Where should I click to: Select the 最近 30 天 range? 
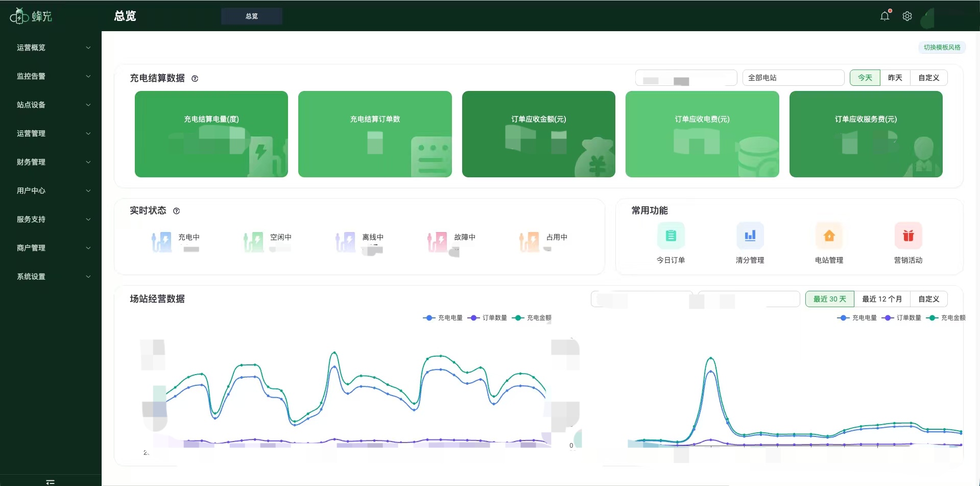[829, 299]
